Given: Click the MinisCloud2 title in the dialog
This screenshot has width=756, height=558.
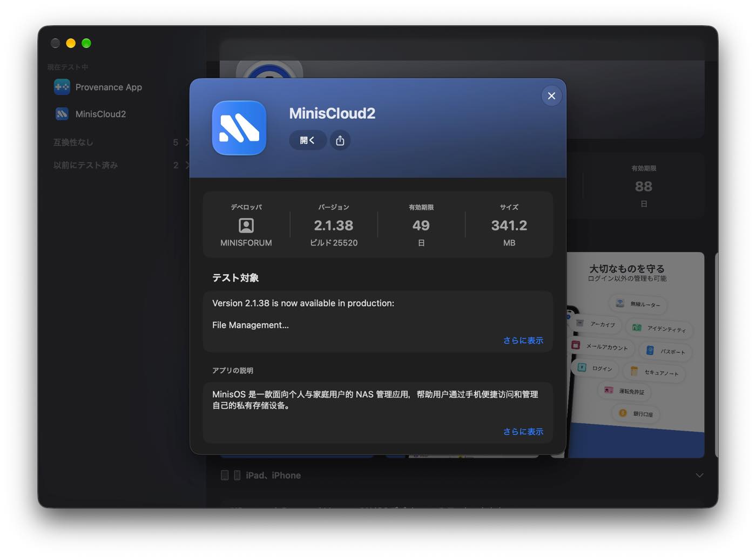Looking at the screenshot, I should pyautogui.click(x=332, y=113).
